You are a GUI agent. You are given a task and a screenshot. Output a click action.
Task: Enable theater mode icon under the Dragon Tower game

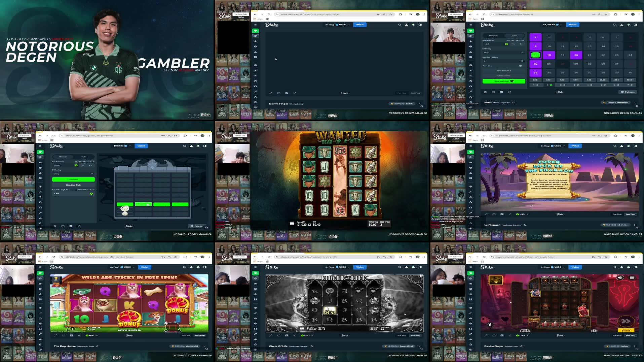coord(63,226)
